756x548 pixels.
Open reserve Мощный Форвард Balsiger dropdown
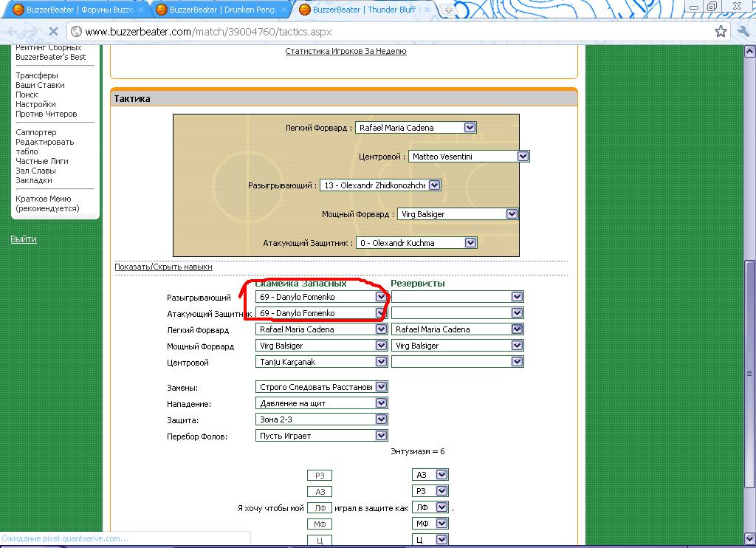(x=458, y=346)
